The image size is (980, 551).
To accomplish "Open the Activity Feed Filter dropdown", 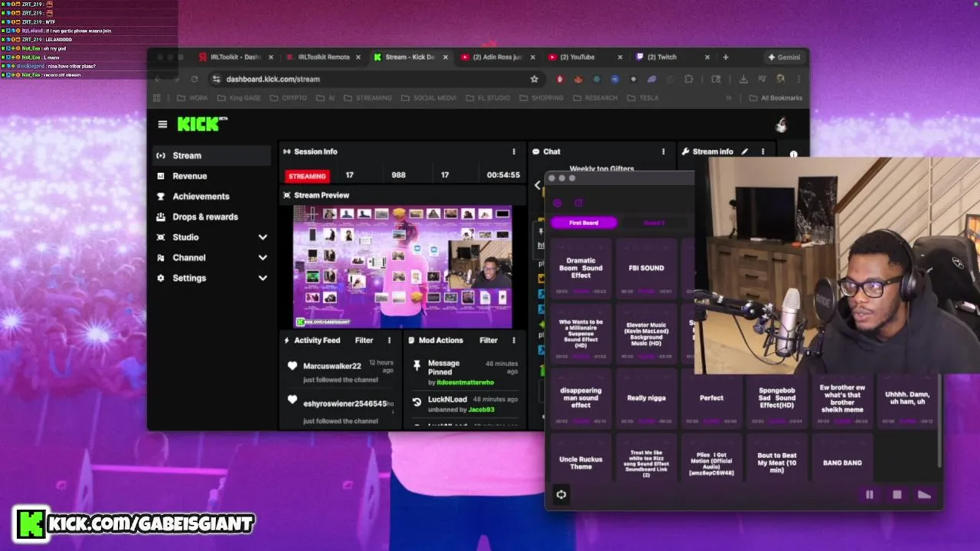I will tap(364, 341).
